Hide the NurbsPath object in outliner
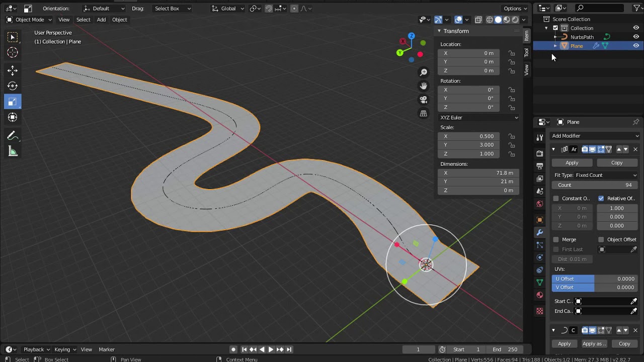This screenshot has height=362, width=644. coord(636,37)
